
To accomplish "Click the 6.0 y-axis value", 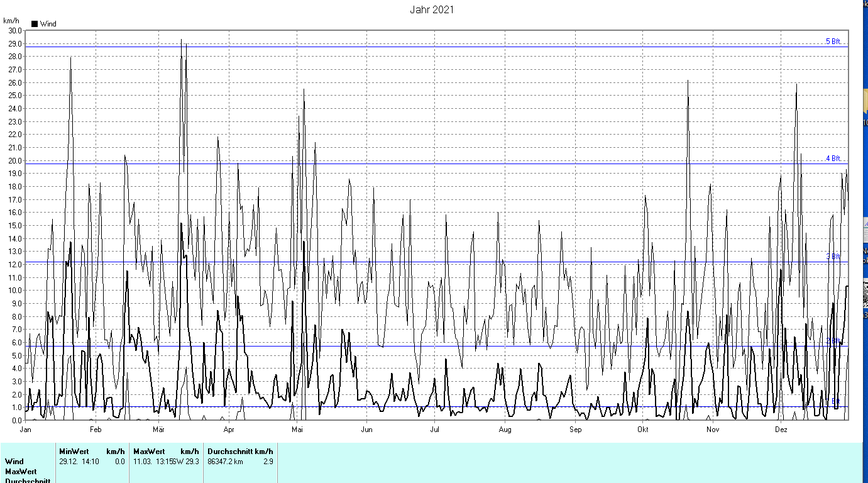I will coord(16,343).
